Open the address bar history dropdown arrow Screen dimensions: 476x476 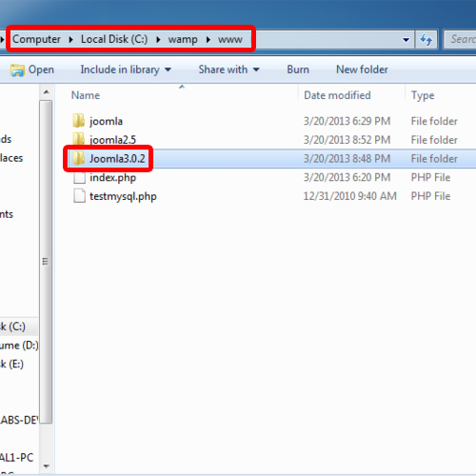406,40
